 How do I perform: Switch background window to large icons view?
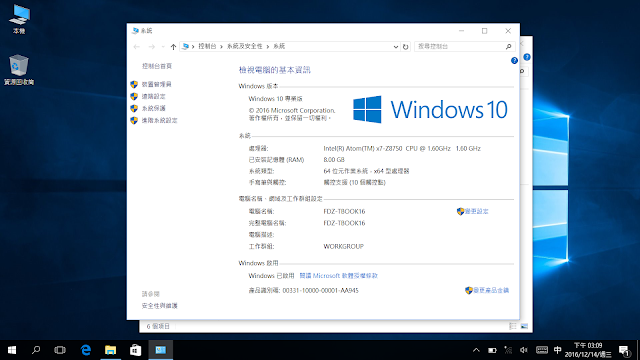[x=524, y=326]
